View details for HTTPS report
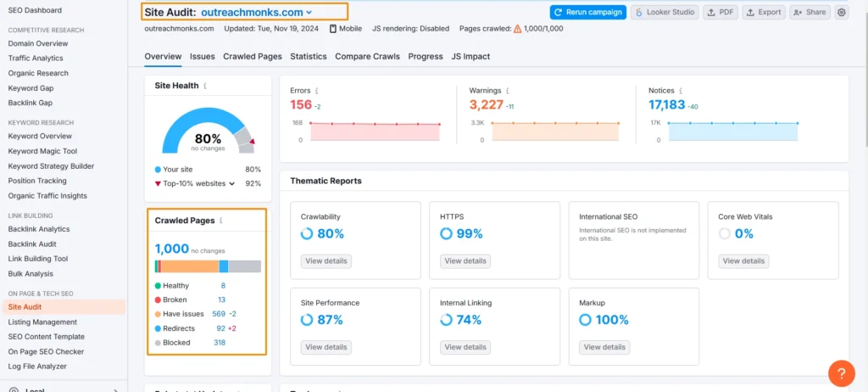Screen dimensions: 868x392 point(465,261)
